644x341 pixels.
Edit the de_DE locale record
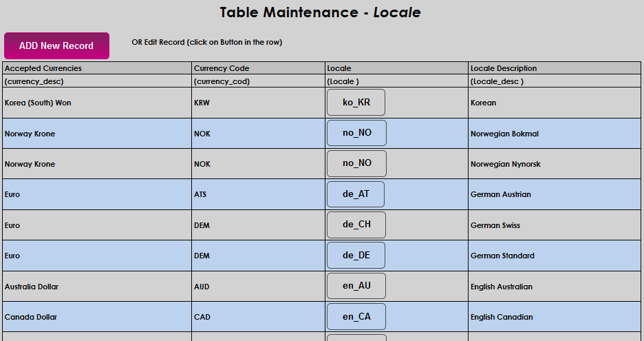coord(356,256)
